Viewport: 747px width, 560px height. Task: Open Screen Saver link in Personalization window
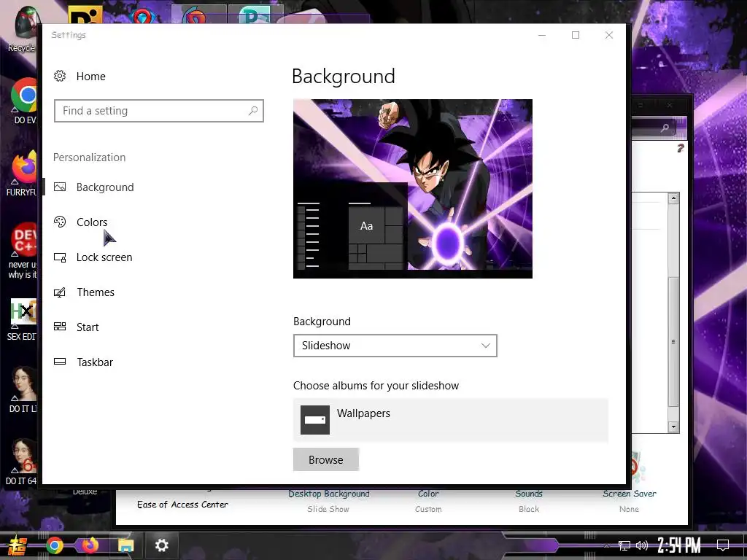click(630, 494)
